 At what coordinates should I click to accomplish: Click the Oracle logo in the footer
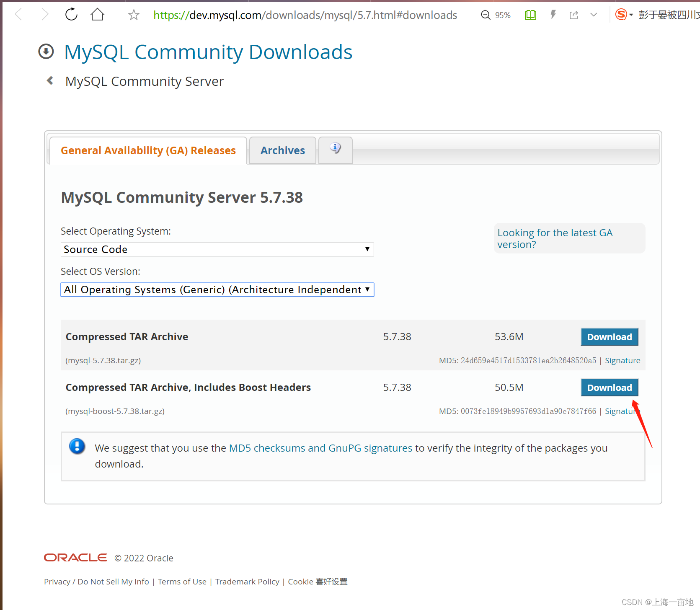pos(75,558)
